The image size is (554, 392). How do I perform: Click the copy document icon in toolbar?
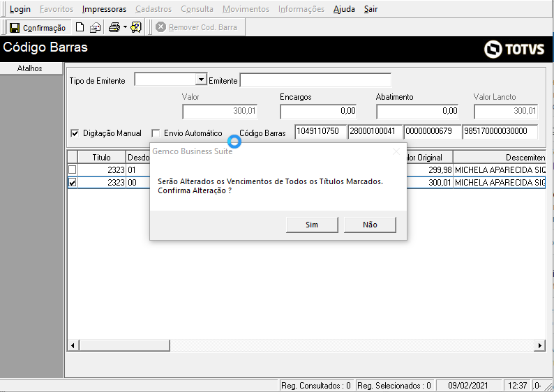coord(95,27)
